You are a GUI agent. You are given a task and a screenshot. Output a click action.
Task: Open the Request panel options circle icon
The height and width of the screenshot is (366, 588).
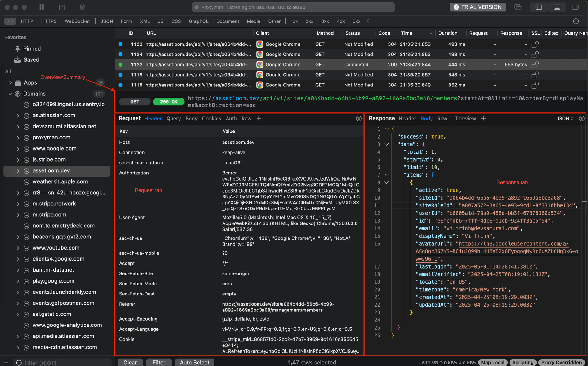(x=359, y=119)
